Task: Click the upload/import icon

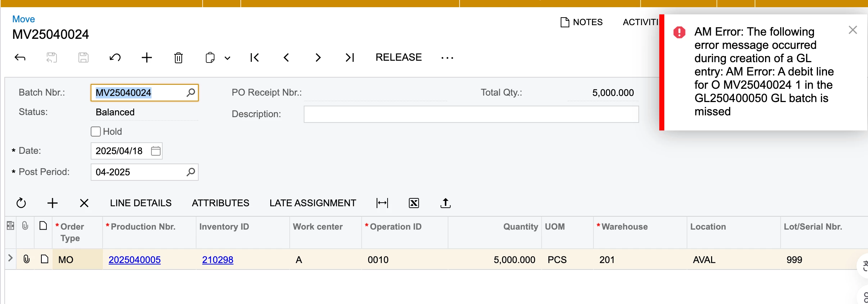Action: tap(446, 203)
